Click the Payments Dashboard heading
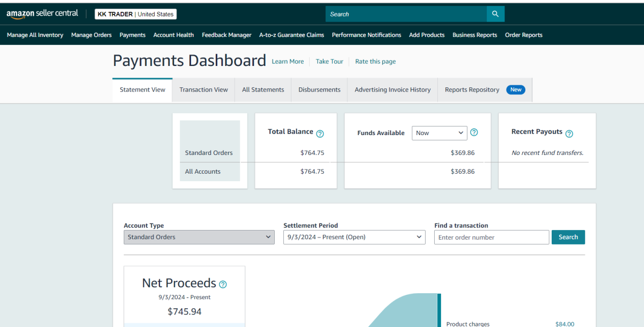 pyautogui.click(x=189, y=61)
